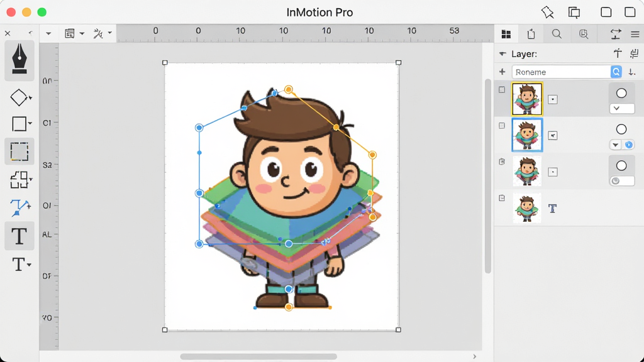Select the blue path node editing tool
644x362 pixels.
click(x=19, y=207)
